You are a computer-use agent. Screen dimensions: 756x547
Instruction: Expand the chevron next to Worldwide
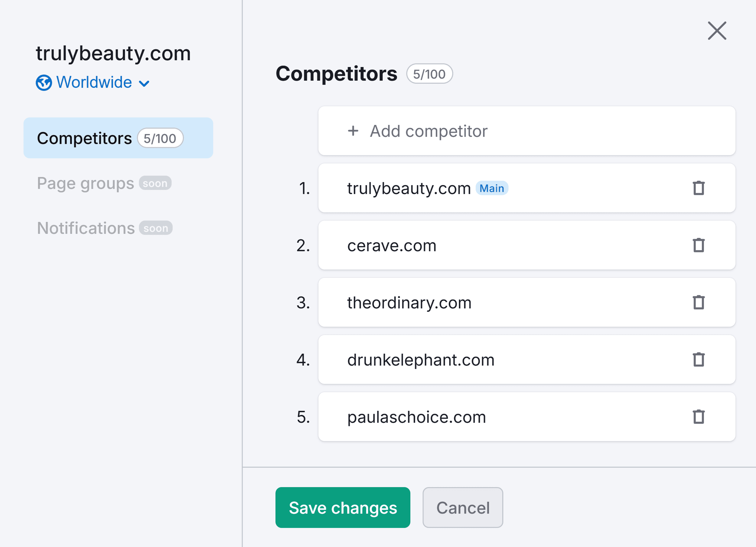point(144,83)
